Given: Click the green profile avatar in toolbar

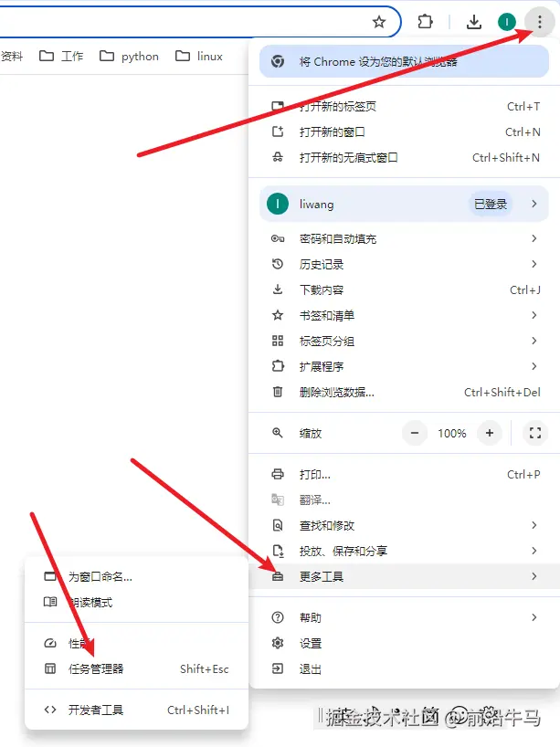Looking at the screenshot, I should pos(507,21).
